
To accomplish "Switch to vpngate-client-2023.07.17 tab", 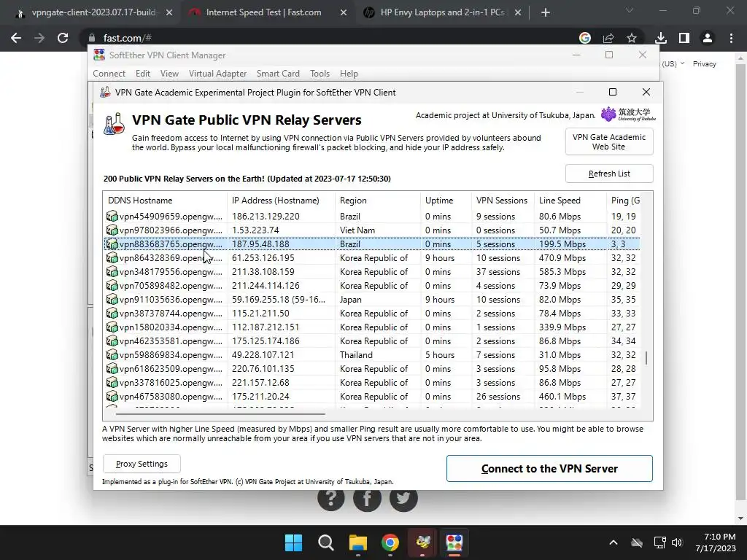I will tap(94, 12).
